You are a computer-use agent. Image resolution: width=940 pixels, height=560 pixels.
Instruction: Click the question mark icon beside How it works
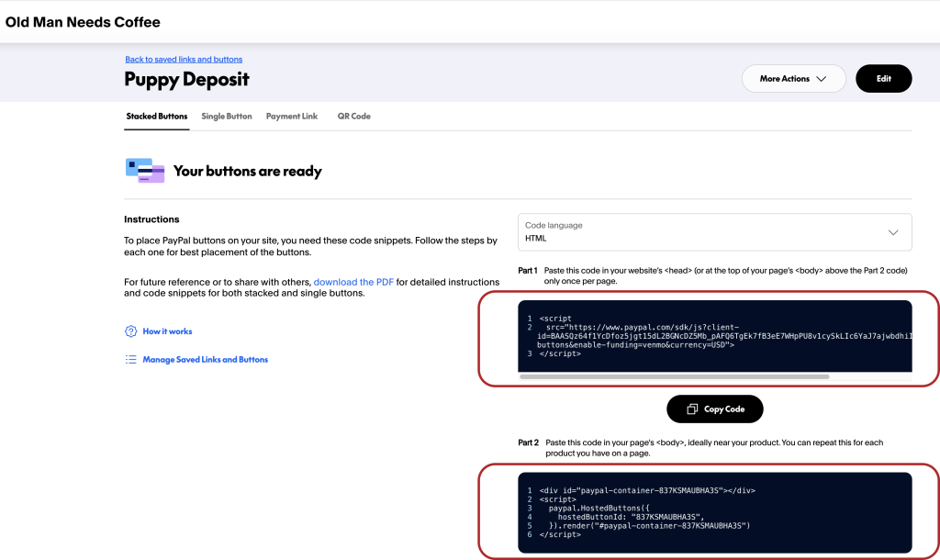coord(130,331)
